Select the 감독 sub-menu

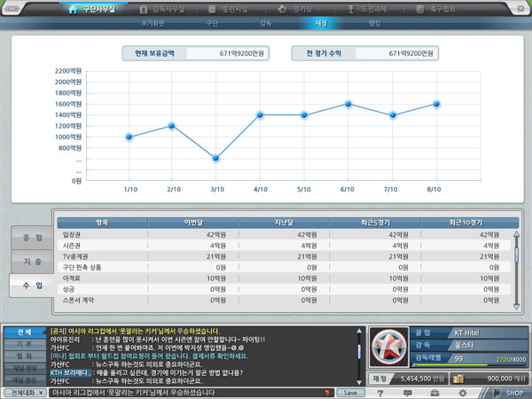(265, 23)
